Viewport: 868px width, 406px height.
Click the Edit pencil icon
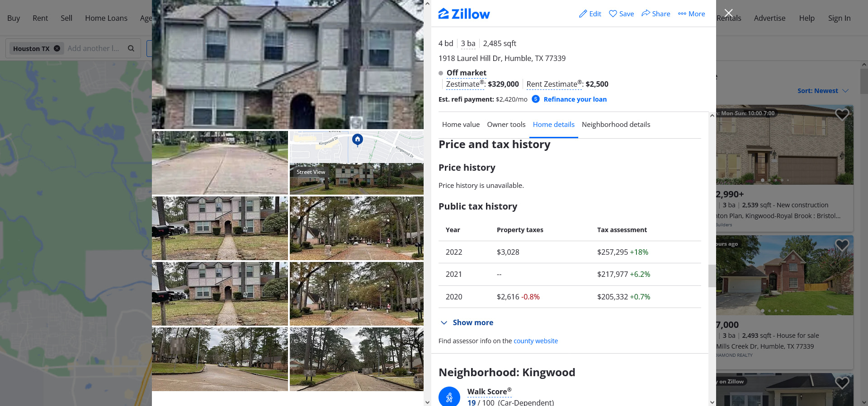click(x=583, y=14)
